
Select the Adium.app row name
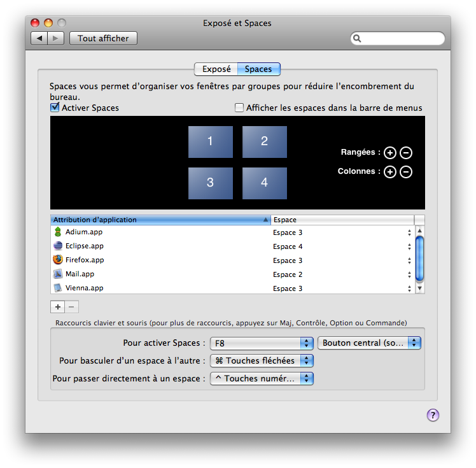click(x=84, y=232)
